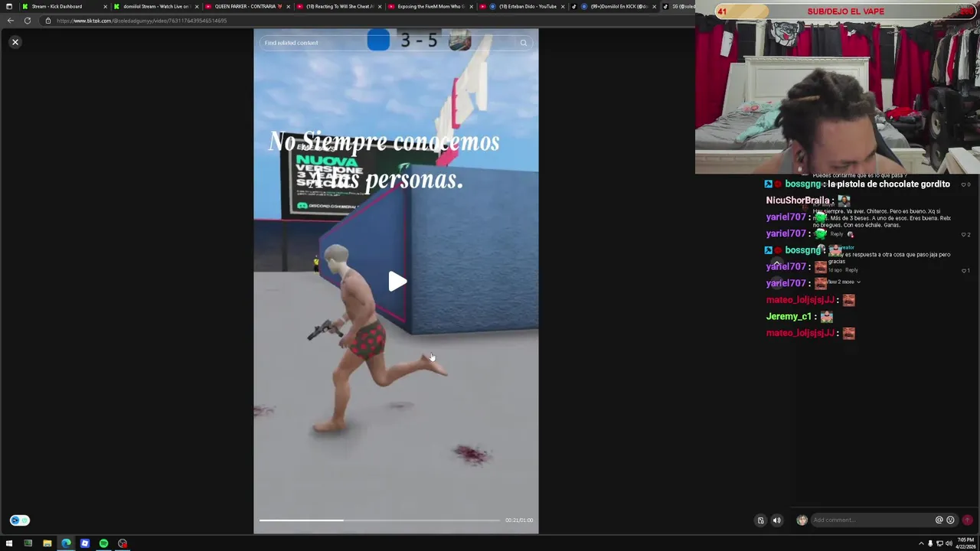Screen dimensions: 980x551
Task: Click the microphone tray icon
Action: [x=930, y=543]
